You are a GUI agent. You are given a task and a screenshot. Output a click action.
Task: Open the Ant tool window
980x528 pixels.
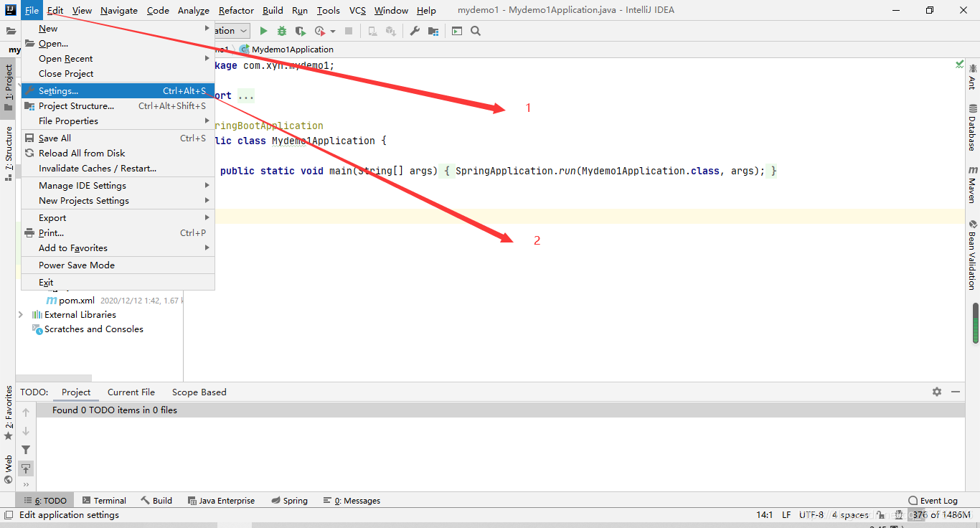coord(973,77)
